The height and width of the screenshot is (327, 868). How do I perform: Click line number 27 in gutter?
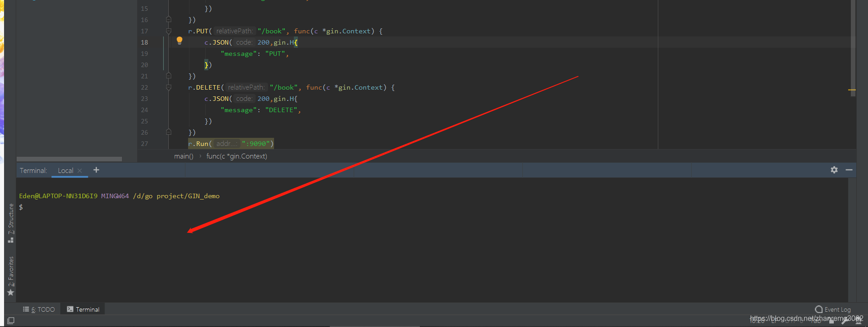(x=144, y=144)
